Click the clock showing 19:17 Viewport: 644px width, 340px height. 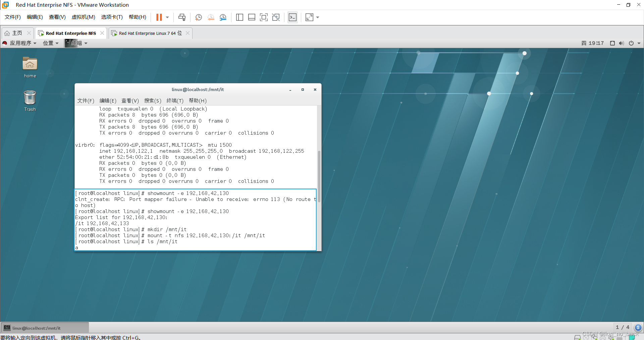(596, 43)
